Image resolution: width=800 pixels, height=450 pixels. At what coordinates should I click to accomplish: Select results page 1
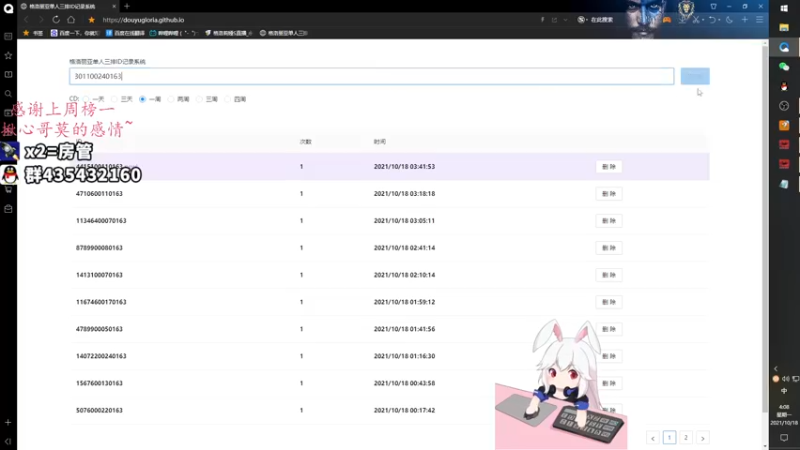(669, 438)
